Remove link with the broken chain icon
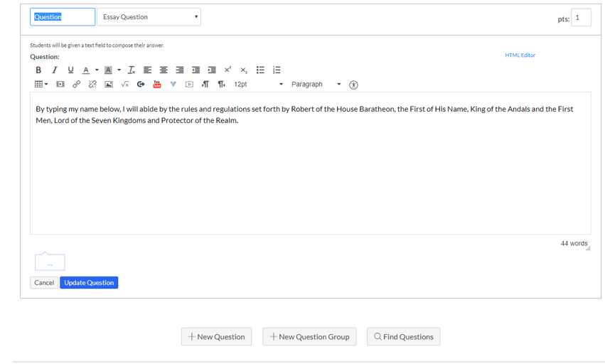 coord(92,85)
